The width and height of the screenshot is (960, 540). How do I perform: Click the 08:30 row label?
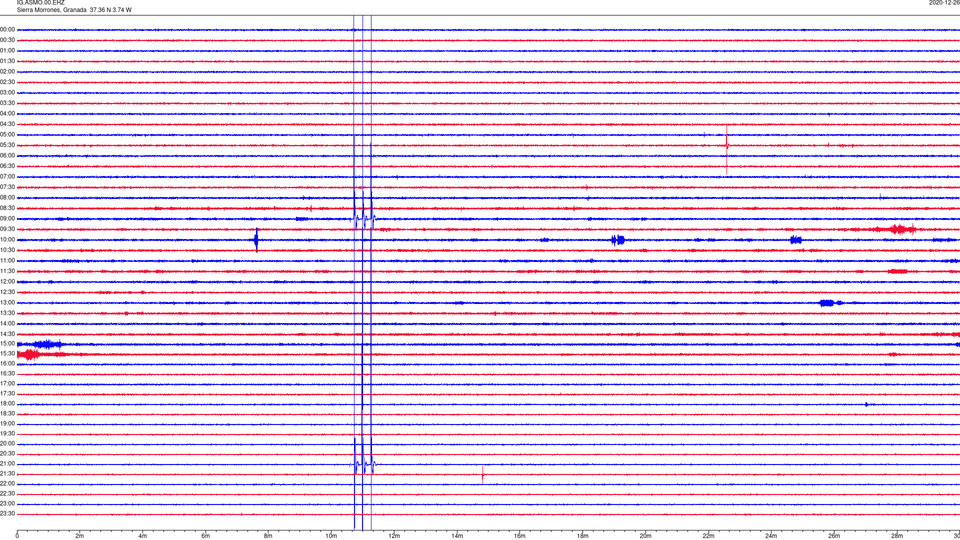7,208
